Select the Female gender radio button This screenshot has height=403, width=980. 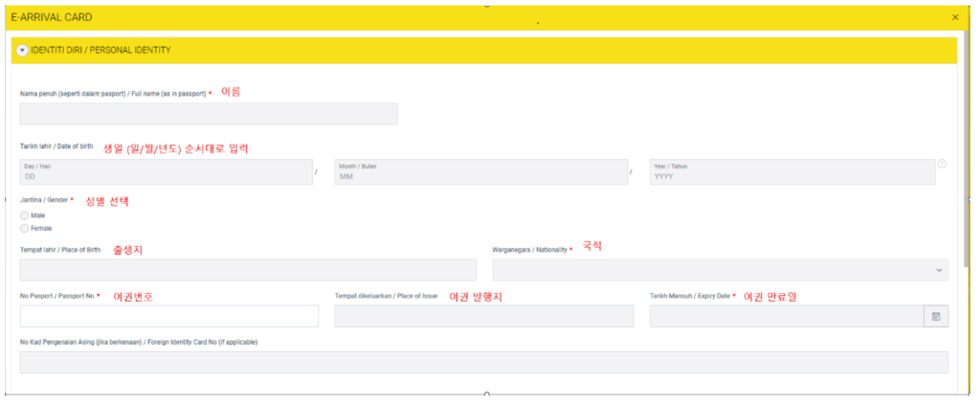click(25, 228)
